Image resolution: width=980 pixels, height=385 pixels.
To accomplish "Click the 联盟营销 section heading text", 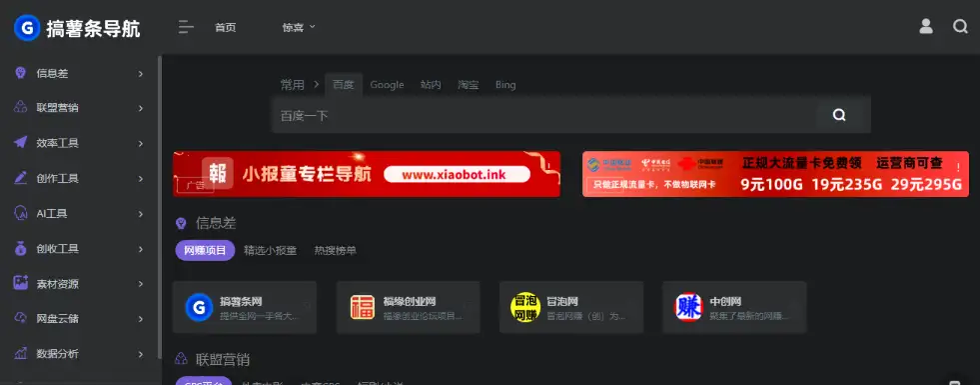I will pos(223,359).
